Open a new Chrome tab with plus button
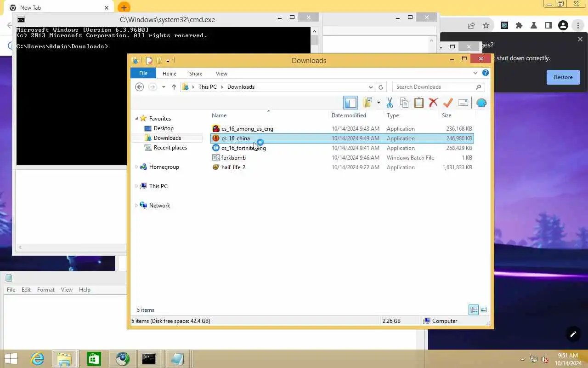Screen dimensions: 588x368 coord(124,7)
